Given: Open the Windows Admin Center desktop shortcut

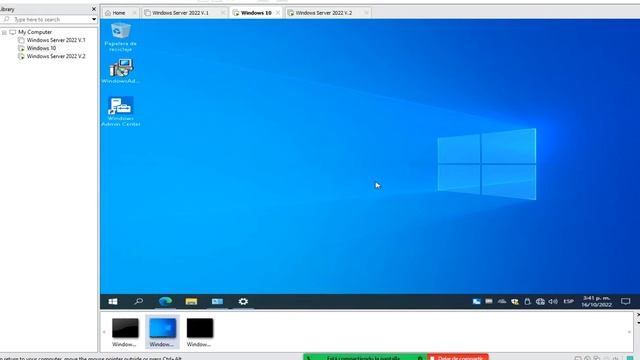Looking at the screenshot, I should pyautogui.click(x=120, y=111).
